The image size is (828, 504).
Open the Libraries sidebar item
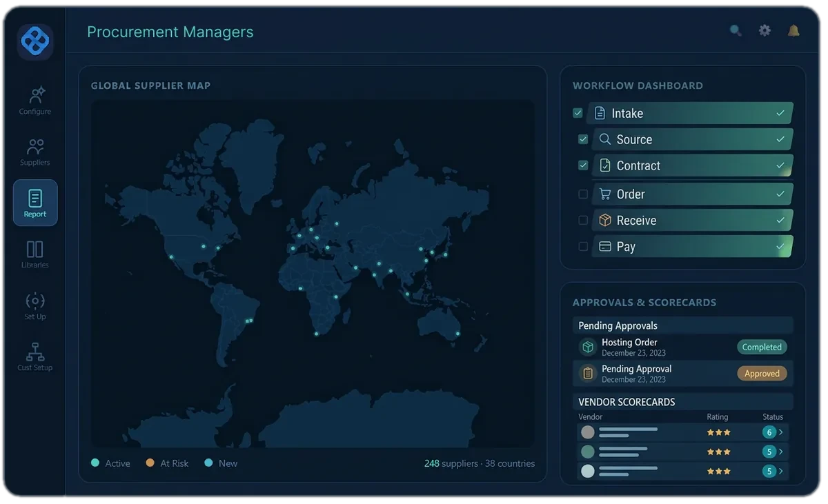tap(35, 254)
